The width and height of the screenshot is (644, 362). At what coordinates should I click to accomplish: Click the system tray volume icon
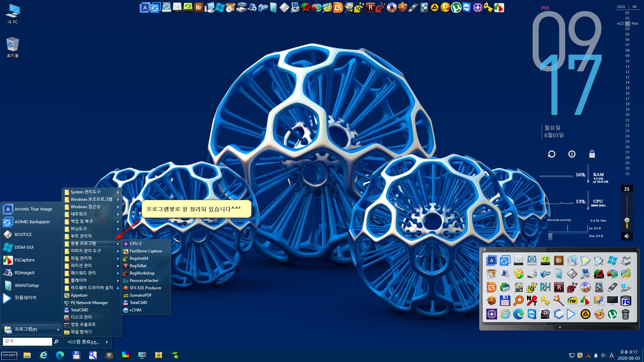coord(603,355)
